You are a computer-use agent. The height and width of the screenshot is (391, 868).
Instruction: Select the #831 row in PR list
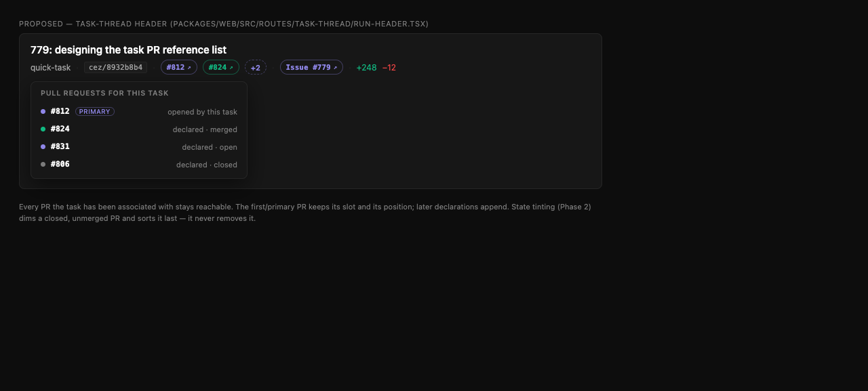tap(139, 146)
